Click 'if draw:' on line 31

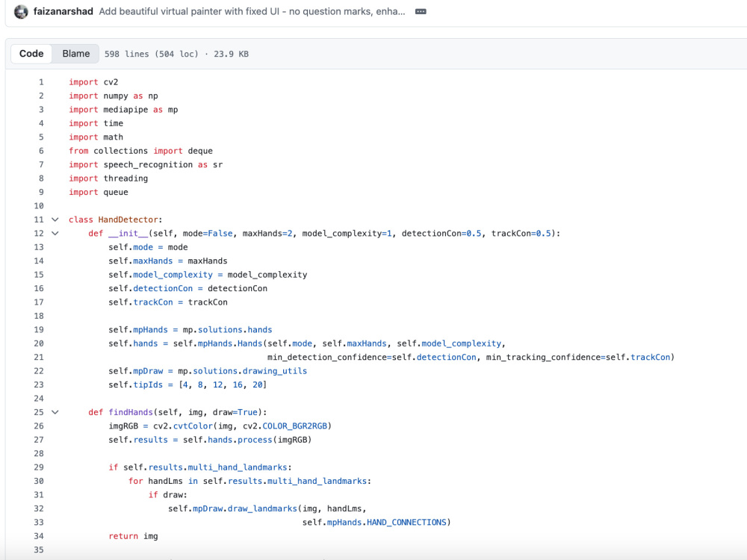[167, 495]
